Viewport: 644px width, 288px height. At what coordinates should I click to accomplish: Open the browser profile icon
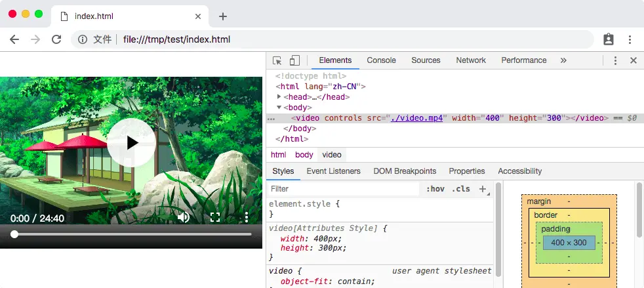tap(609, 39)
